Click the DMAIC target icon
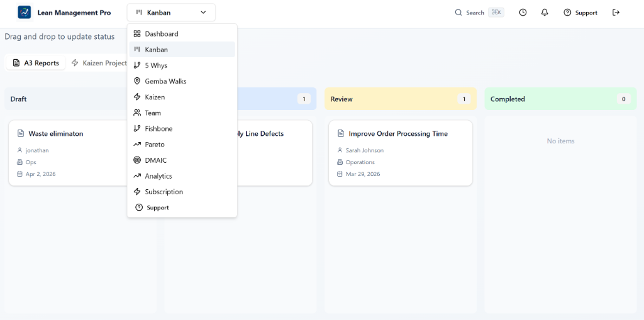 (x=137, y=160)
